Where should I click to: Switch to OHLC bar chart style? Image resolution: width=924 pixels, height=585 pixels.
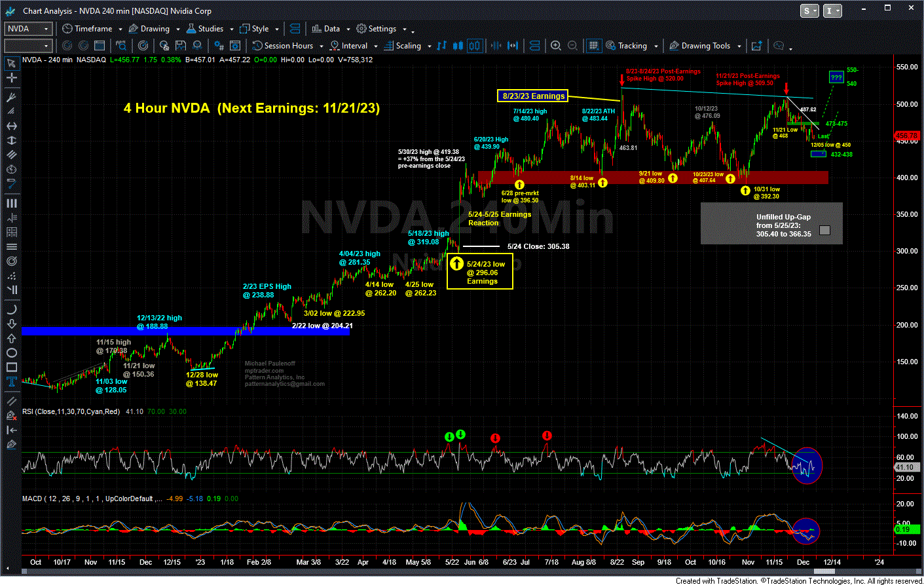(442, 46)
